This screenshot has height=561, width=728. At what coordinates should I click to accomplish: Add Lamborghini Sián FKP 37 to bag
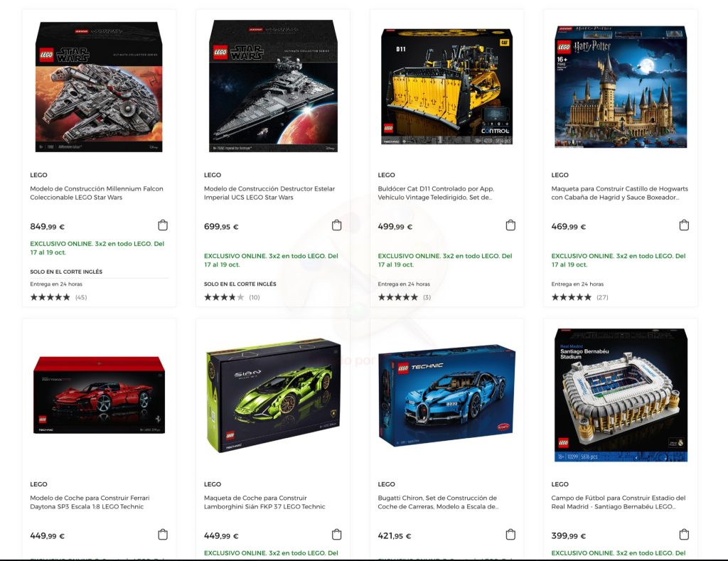pyautogui.click(x=336, y=534)
